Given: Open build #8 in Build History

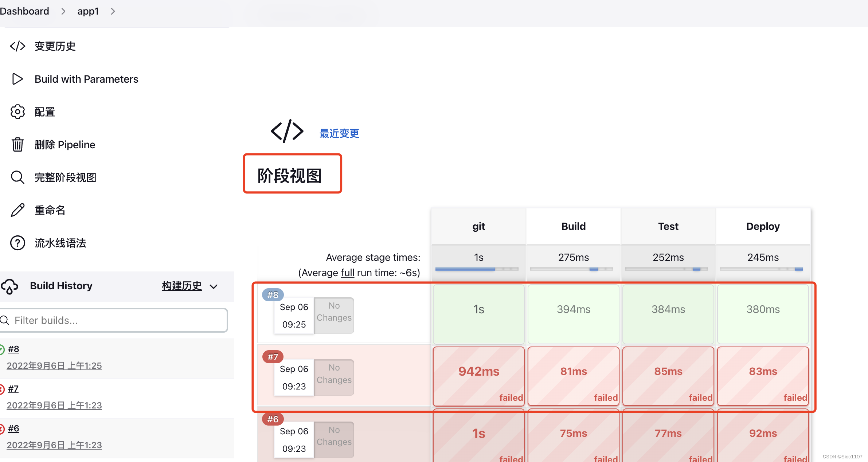Looking at the screenshot, I should pos(13,349).
